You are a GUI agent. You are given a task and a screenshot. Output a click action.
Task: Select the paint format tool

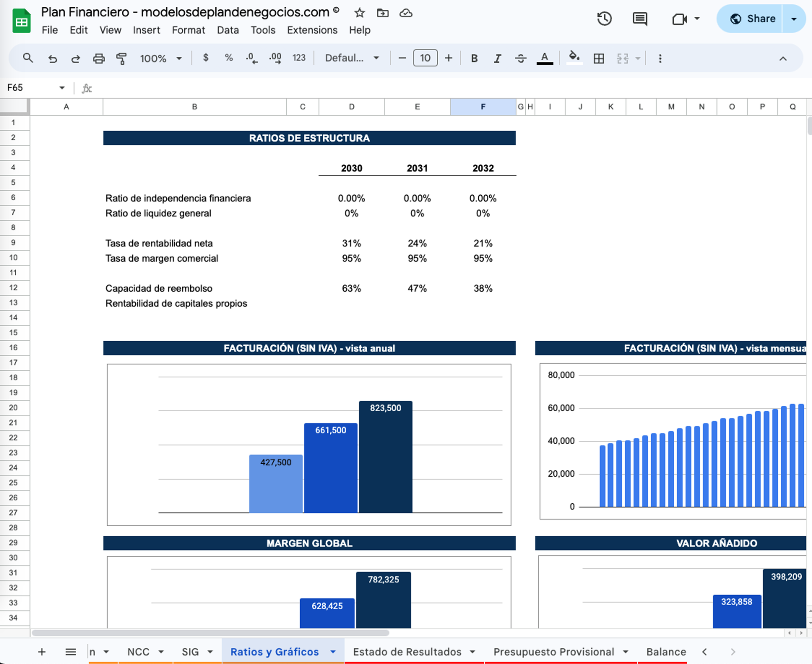[x=121, y=58]
